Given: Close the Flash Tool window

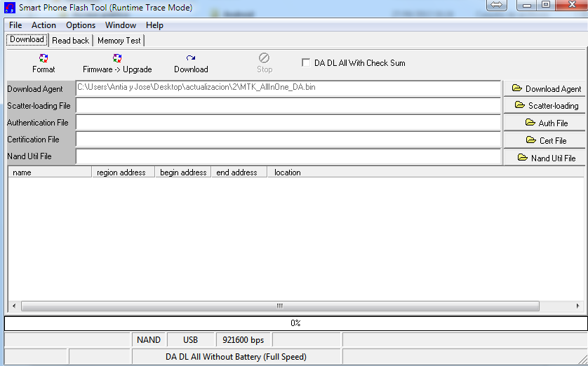Looking at the screenshot, I should (572, 5).
